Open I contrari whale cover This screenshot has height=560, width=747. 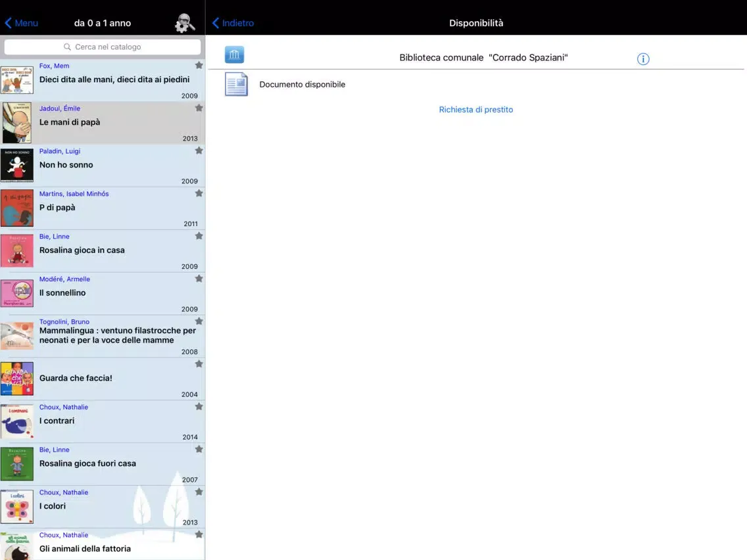(17, 421)
